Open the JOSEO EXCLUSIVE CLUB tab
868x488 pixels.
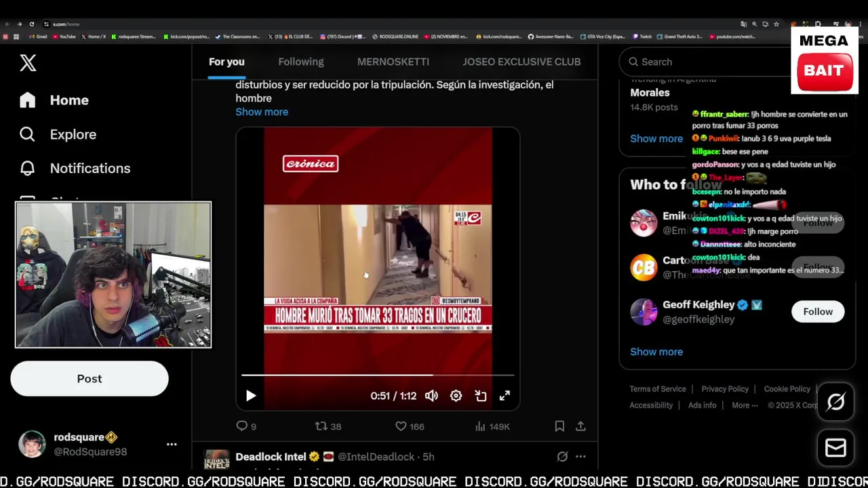pyautogui.click(x=521, y=62)
